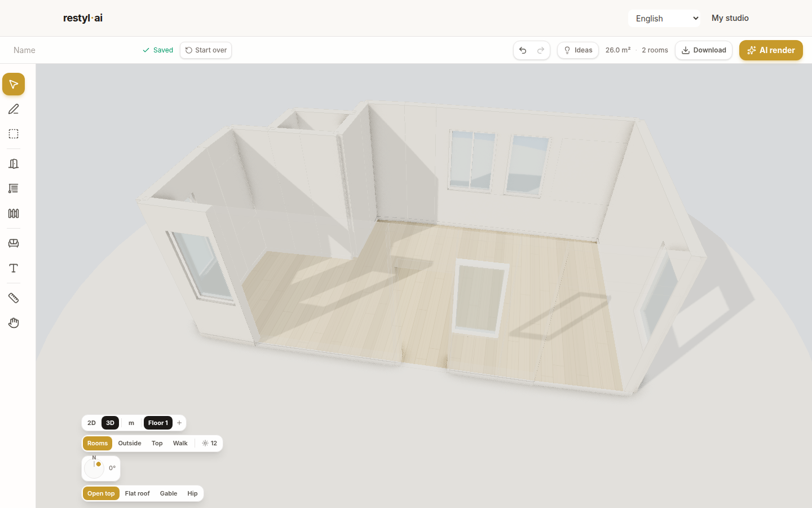Click the plus icon to add floor

tap(179, 423)
